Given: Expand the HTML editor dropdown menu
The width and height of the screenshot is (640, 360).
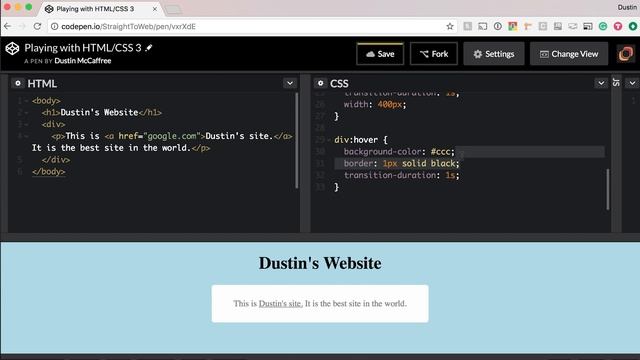Looking at the screenshot, I should tap(290, 83).
